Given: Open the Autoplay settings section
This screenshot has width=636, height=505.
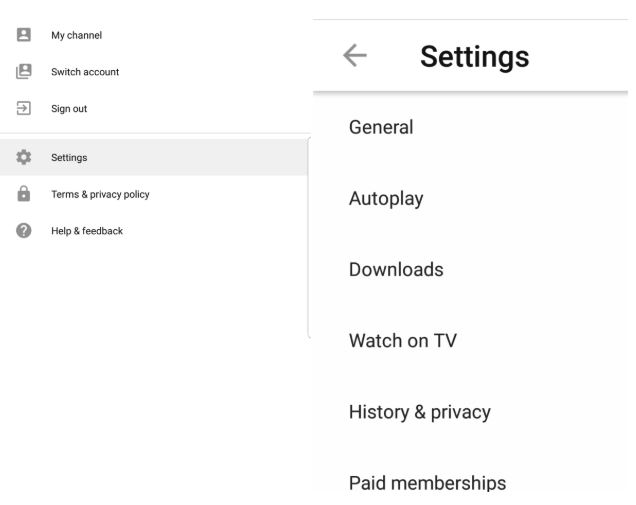Looking at the screenshot, I should pyautogui.click(x=471, y=198).
